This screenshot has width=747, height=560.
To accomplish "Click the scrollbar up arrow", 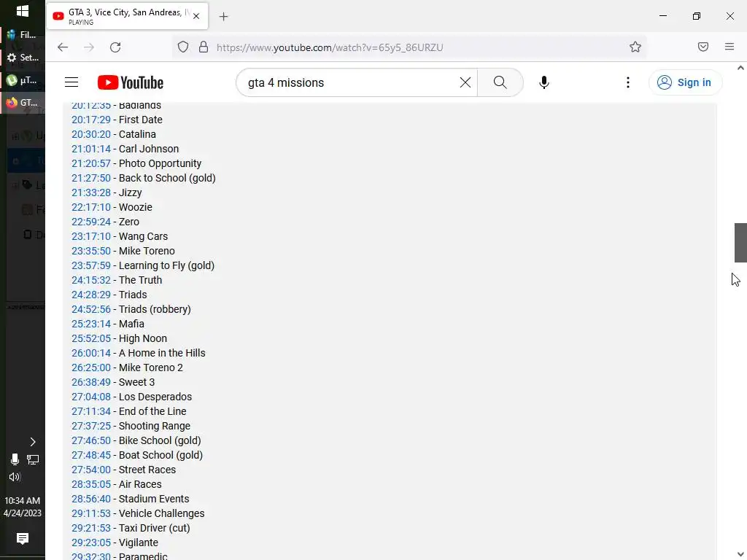I will [740, 68].
